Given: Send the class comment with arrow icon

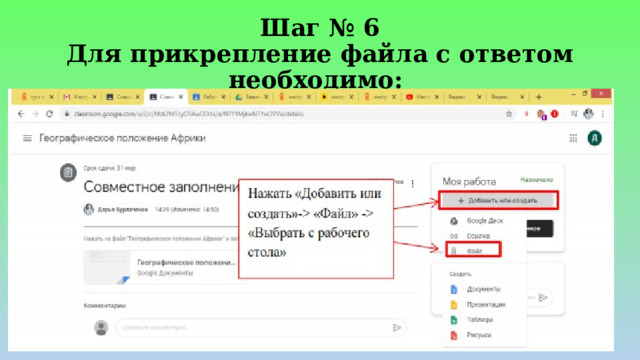Looking at the screenshot, I should tap(397, 327).
